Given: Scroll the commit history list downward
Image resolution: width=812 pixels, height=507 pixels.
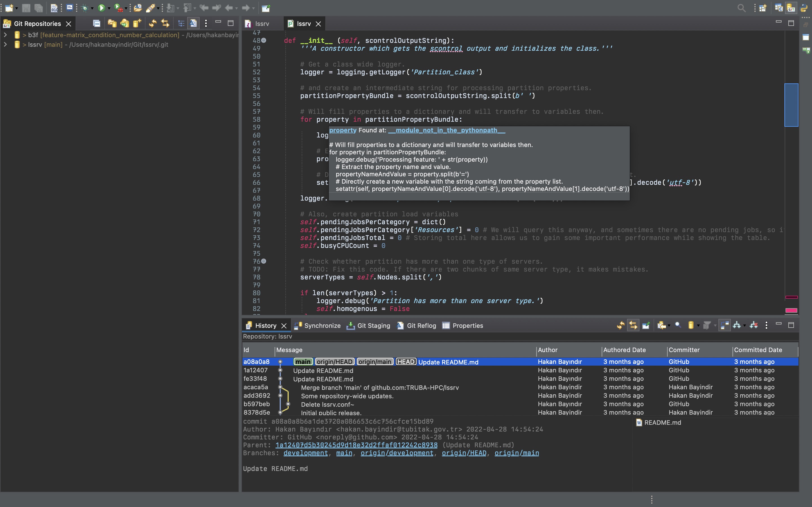Looking at the screenshot, I should (797, 409).
